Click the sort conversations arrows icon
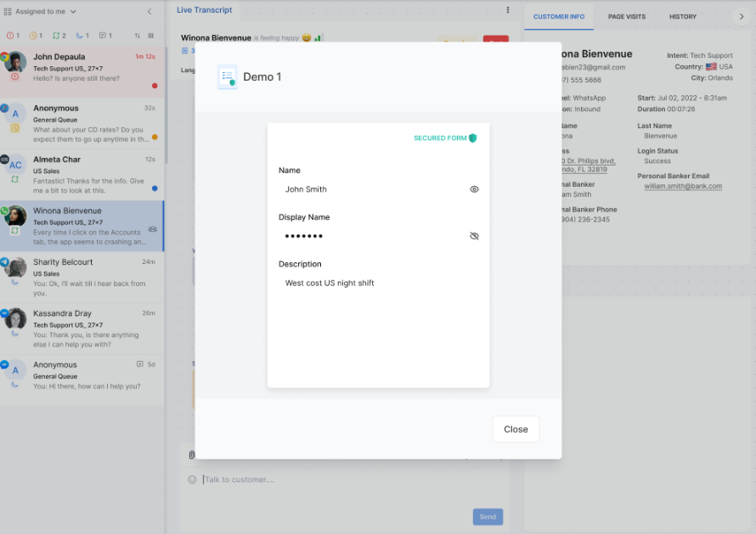Screen dimensions: 756x534 [x=138, y=36]
